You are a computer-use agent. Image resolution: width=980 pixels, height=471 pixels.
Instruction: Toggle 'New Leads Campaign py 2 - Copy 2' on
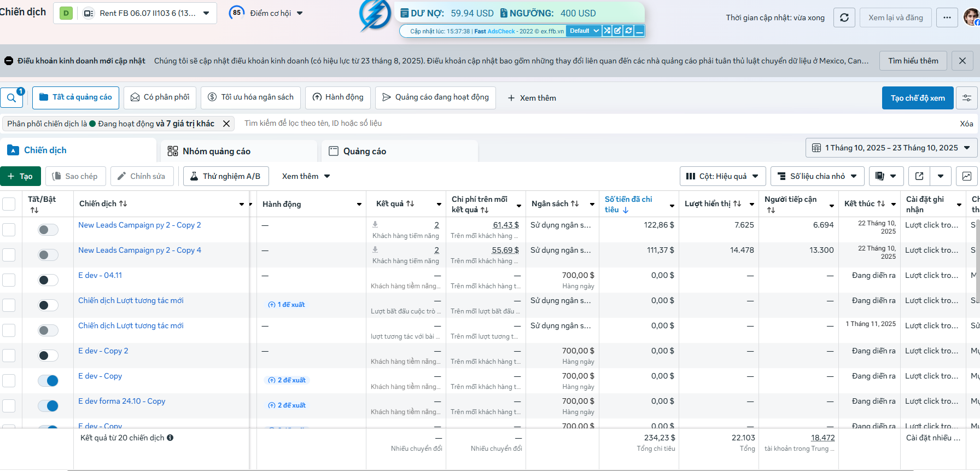(48, 230)
